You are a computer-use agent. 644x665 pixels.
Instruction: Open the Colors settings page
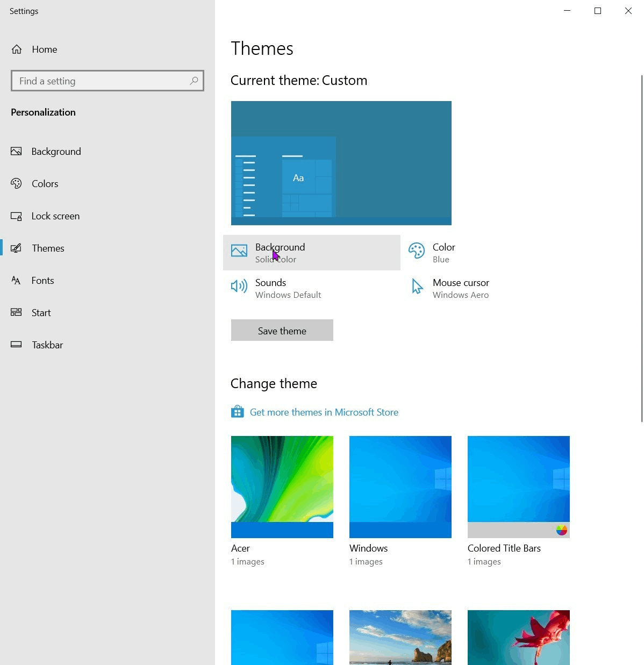pyautogui.click(x=108, y=184)
